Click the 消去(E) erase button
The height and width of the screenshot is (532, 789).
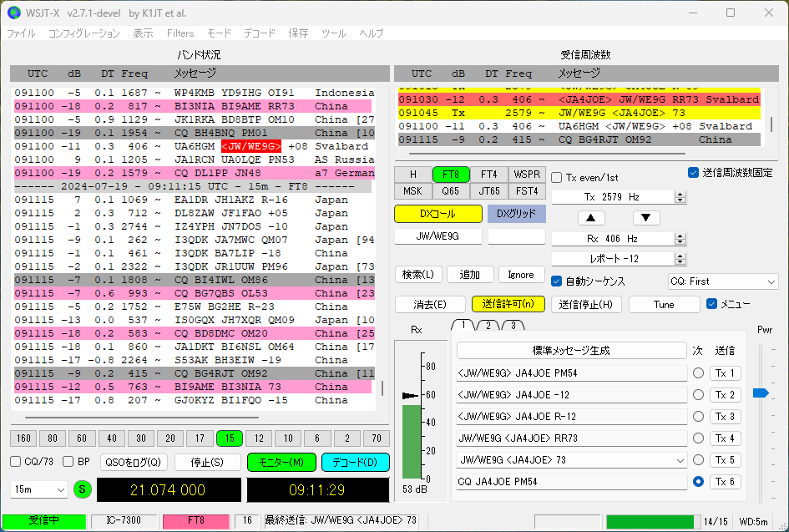pyautogui.click(x=430, y=304)
